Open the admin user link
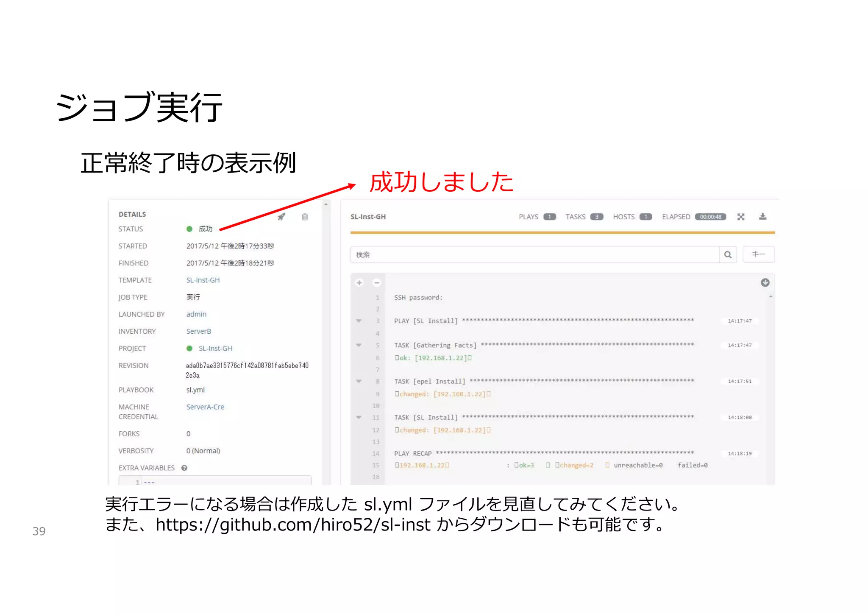 pos(196,314)
